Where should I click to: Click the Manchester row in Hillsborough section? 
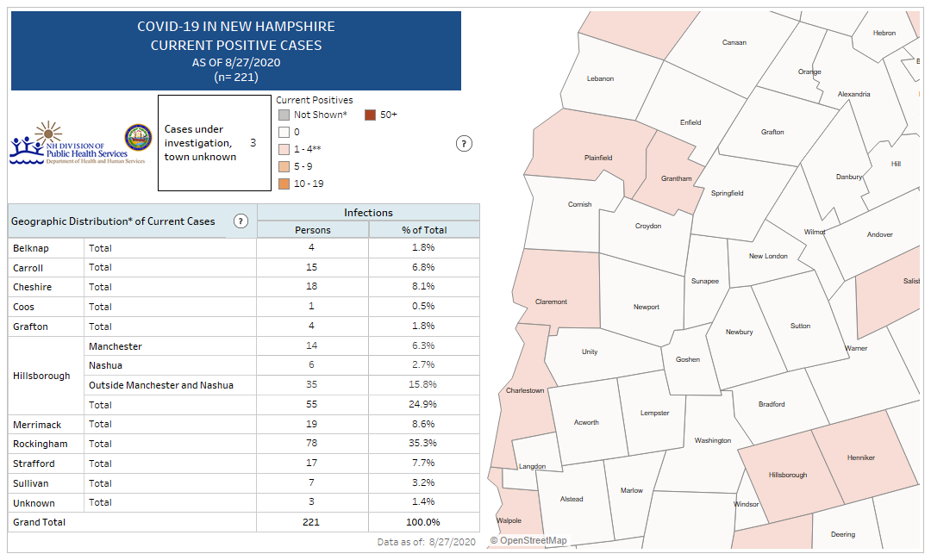click(x=116, y=346)
